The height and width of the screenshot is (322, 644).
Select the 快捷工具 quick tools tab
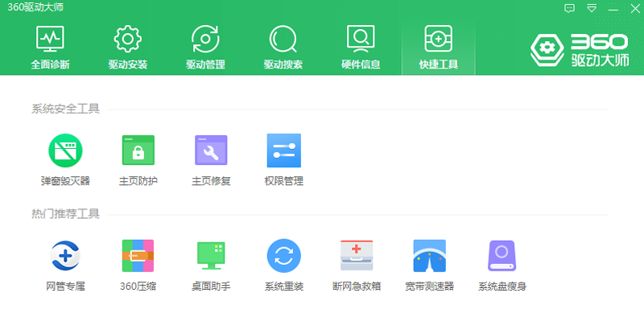click(438, 47)
